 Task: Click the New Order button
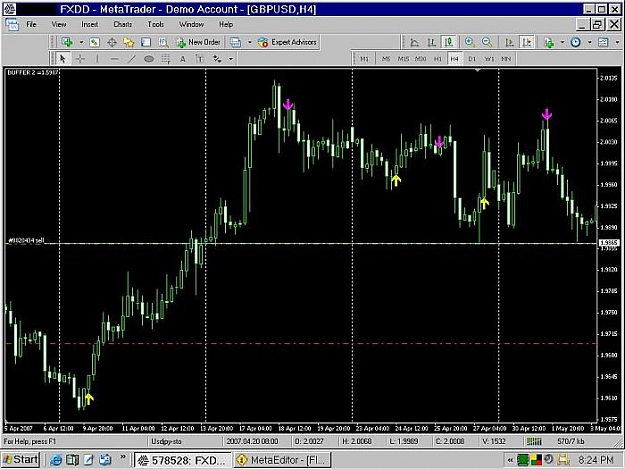[199, 42]
